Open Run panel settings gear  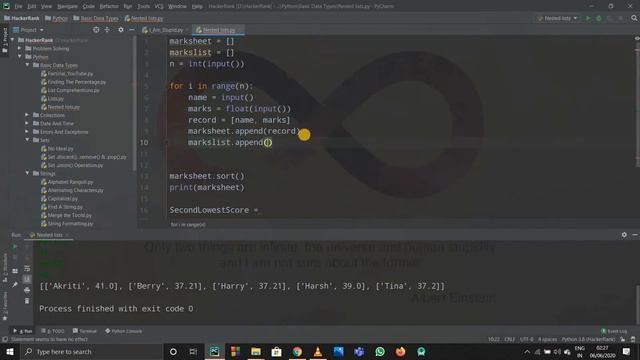(x=624, y=235)
